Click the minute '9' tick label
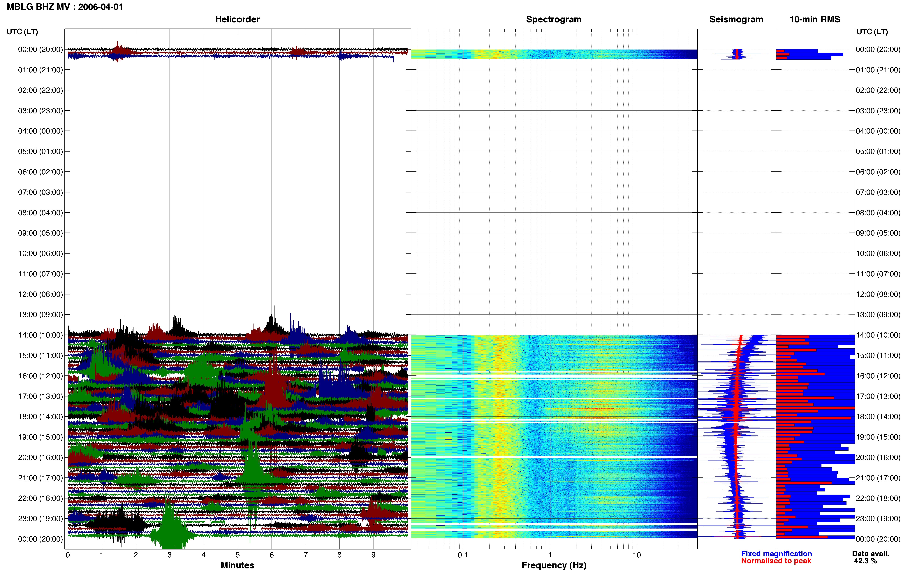The image size is (924, 578). (x=373, y=555)
